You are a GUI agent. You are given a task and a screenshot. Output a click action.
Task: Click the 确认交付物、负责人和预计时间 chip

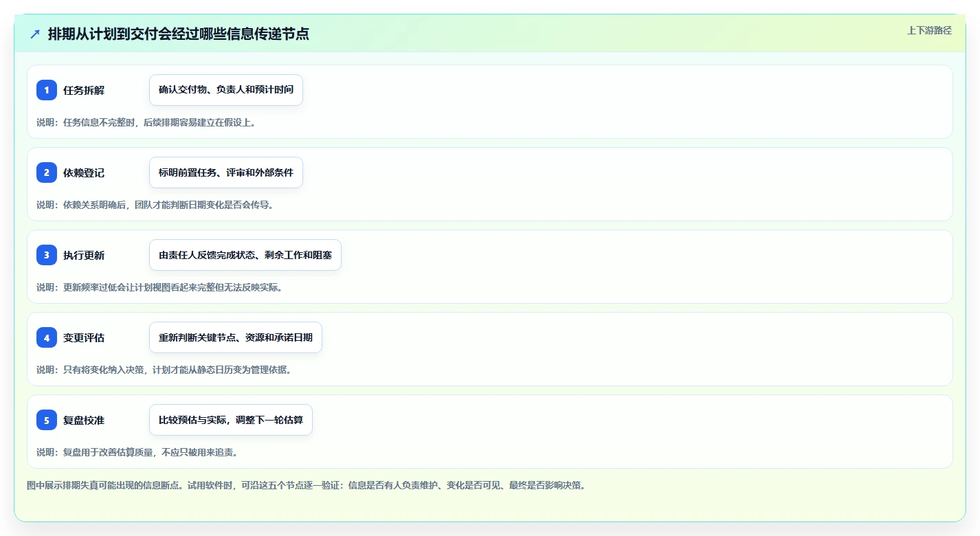pyautogui.click(x=226, y=90)
